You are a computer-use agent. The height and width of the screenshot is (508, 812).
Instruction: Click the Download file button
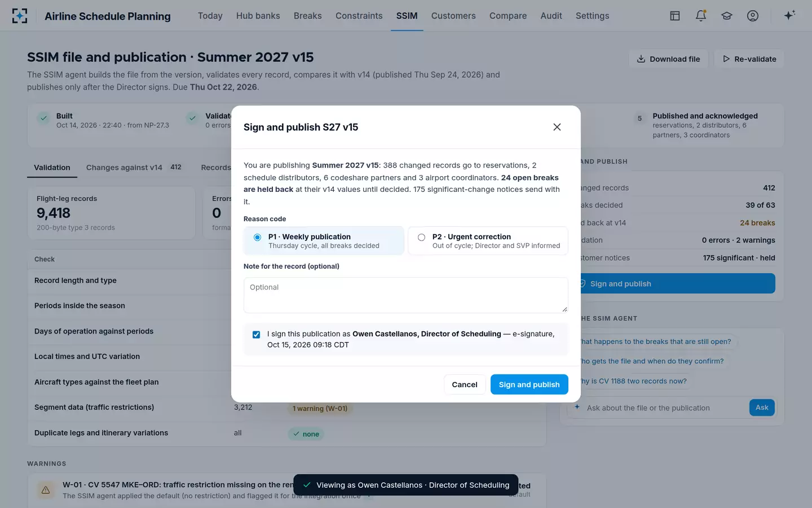tap(668, 59)
